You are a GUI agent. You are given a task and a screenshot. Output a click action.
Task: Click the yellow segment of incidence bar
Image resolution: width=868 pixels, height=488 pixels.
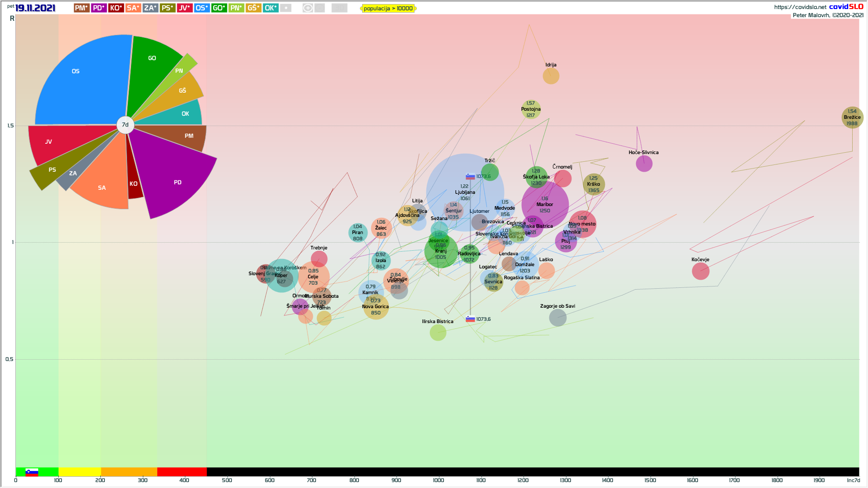point(80,472)
